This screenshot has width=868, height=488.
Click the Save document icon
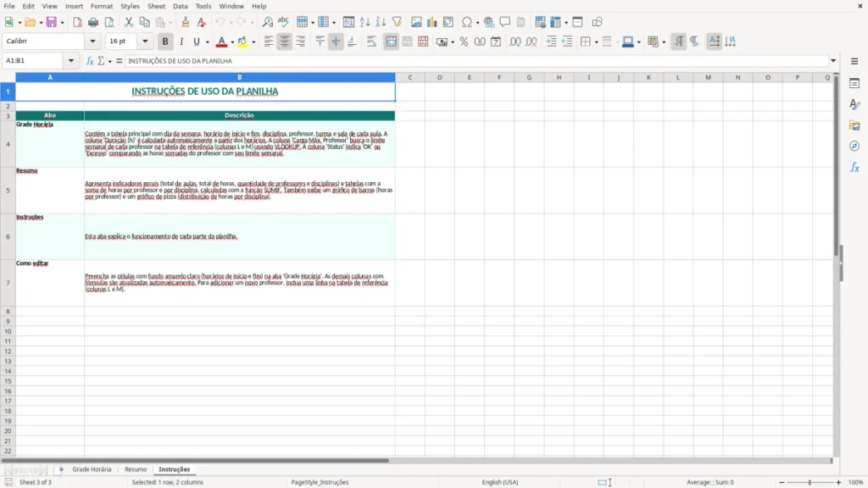[x=52, y=22]
